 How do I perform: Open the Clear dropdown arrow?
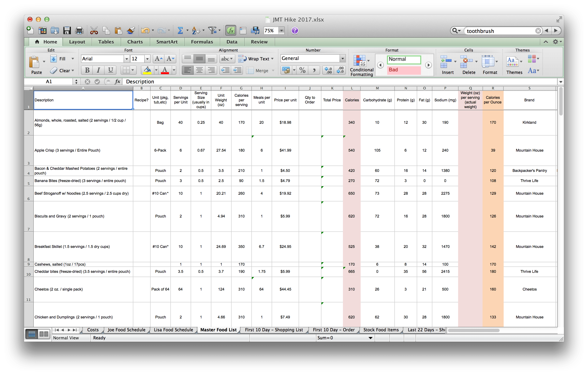pos(73,71)
